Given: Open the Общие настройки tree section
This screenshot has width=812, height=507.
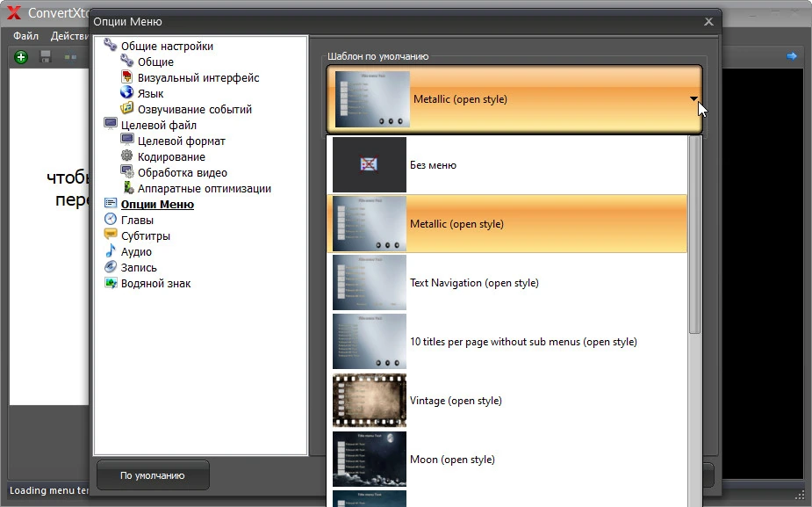Looking at the screenshot, I should coord(167,47).
